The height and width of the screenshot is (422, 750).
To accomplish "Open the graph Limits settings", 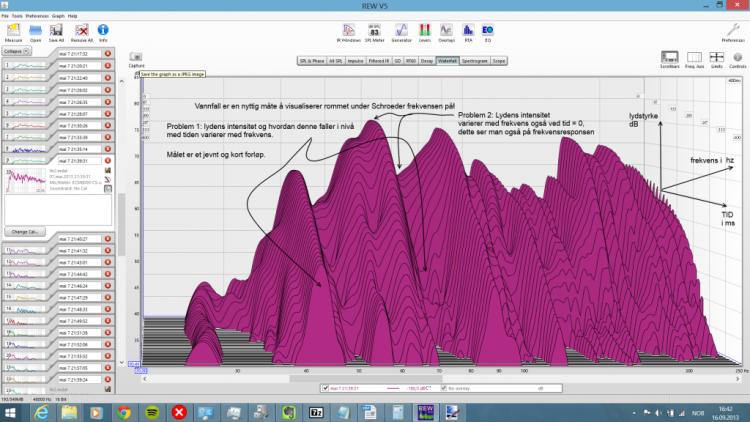I will (717, 59).
